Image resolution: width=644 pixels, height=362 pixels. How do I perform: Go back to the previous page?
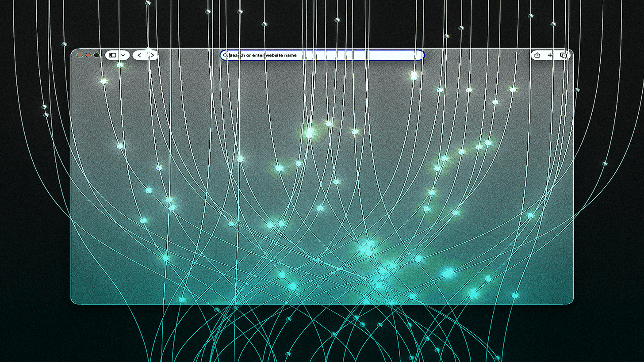(x=139, y=55)
